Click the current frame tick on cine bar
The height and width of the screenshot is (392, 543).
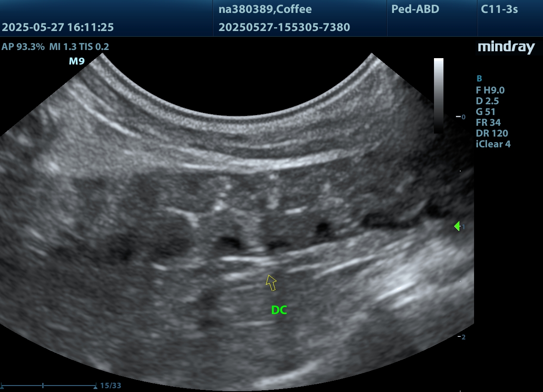[x=43, y=386]
